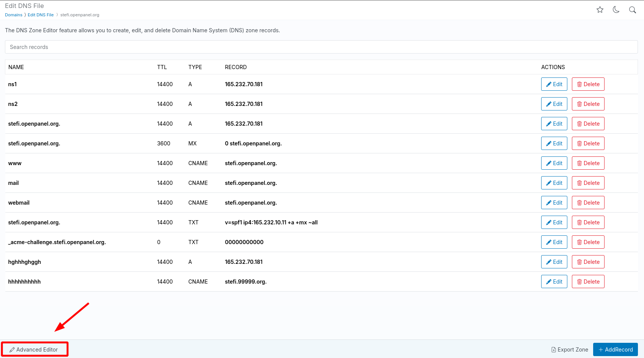Delete the webmail CNAME record
This screenshot has width=644, height=358.
588,203
